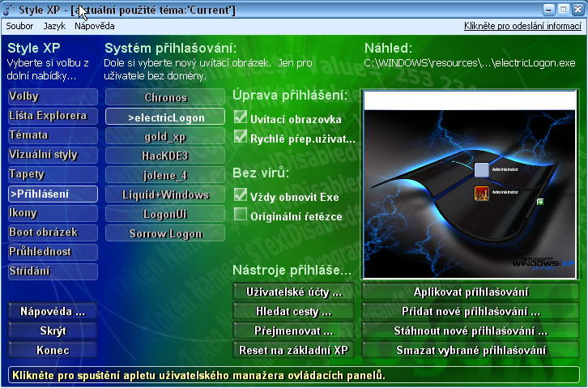Screen dimensions: 588x388
Task: Pick the gold_xp logon screen
Action: pyautogui.click(x=165, y=136)
